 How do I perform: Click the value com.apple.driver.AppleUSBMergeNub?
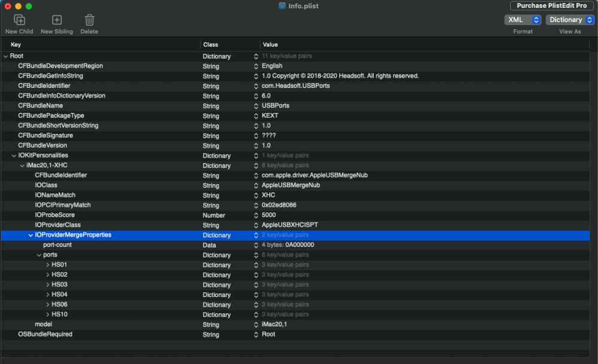click(x=315, y=175)
